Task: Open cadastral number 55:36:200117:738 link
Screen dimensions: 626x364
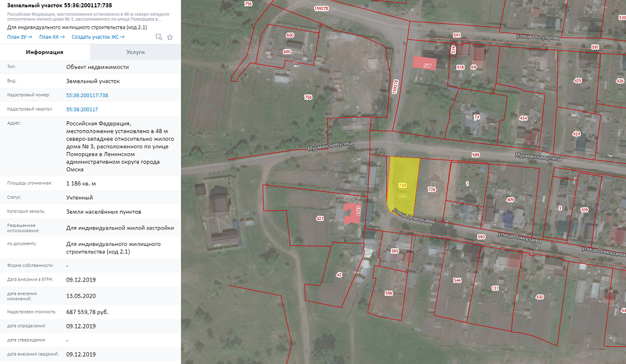Action: [x=87, y=95]
